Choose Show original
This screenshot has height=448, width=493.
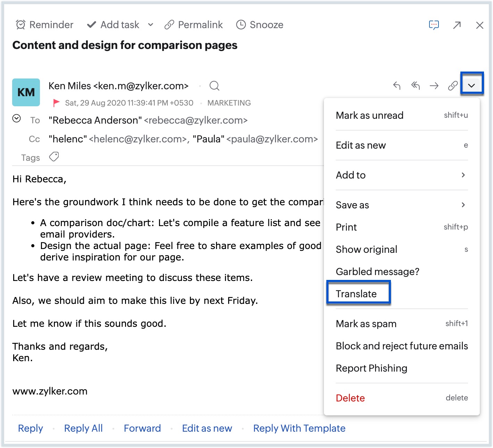pos(402,249)
